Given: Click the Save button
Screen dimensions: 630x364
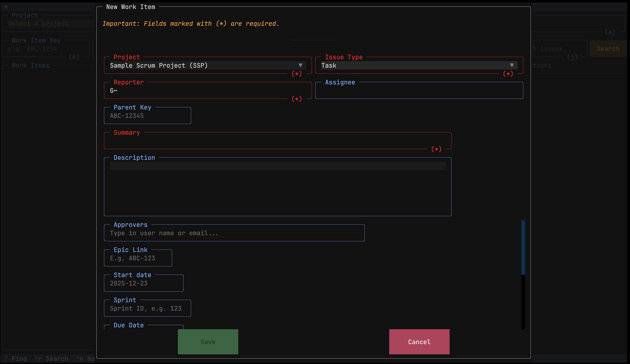Looking at the screenshot, I should click(x=208, y=342).
